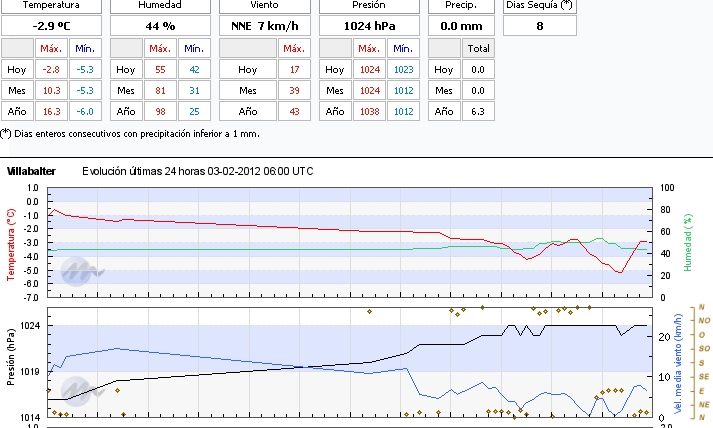Click the yearly precipitation total 6.3
This screenshot has width=713, height=428.
click(478, 111)
